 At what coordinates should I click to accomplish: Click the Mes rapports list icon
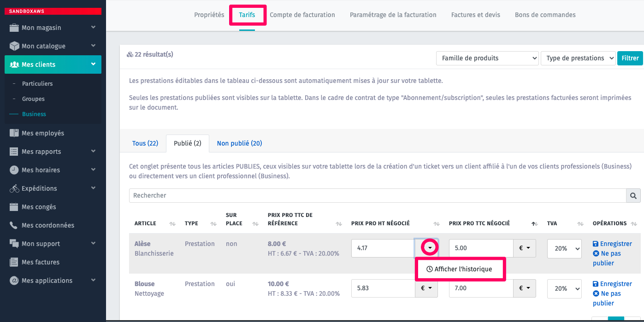(x=14, y=152)
